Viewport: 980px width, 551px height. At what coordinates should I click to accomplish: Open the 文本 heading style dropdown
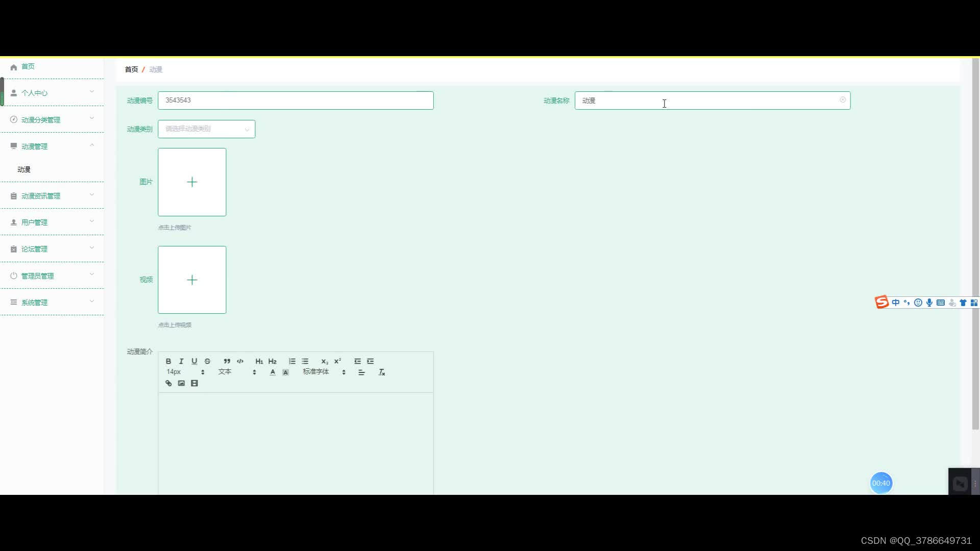tap(237, 372)
